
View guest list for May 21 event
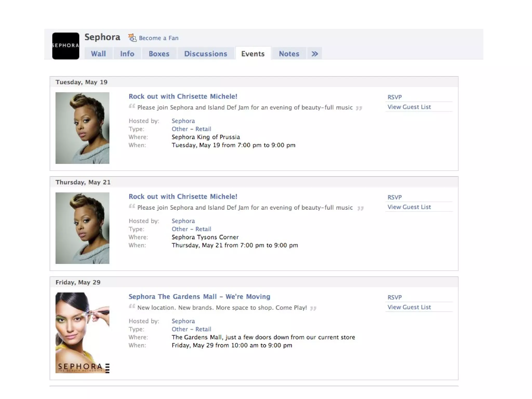point(409,207)
